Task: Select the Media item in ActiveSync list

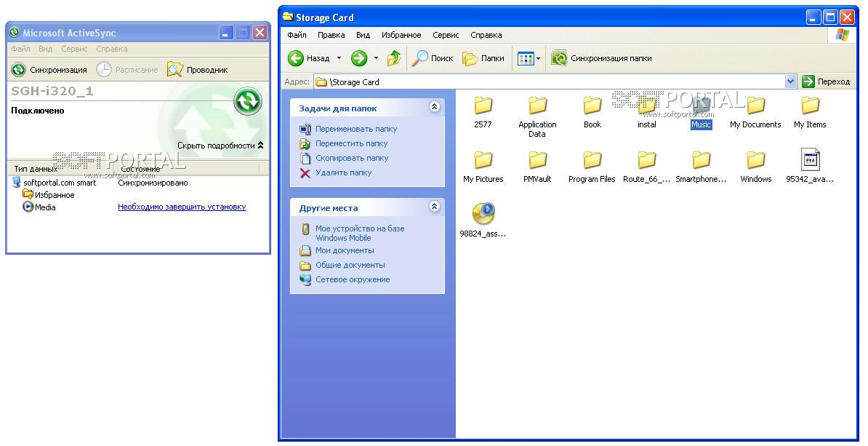Action: click(x=39, y=207)
